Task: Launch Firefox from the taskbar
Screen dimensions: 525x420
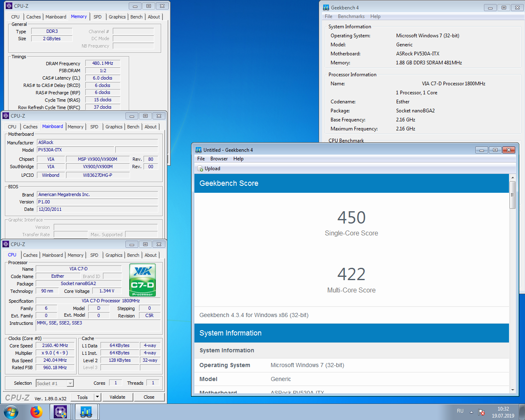Action: [37, 412]
